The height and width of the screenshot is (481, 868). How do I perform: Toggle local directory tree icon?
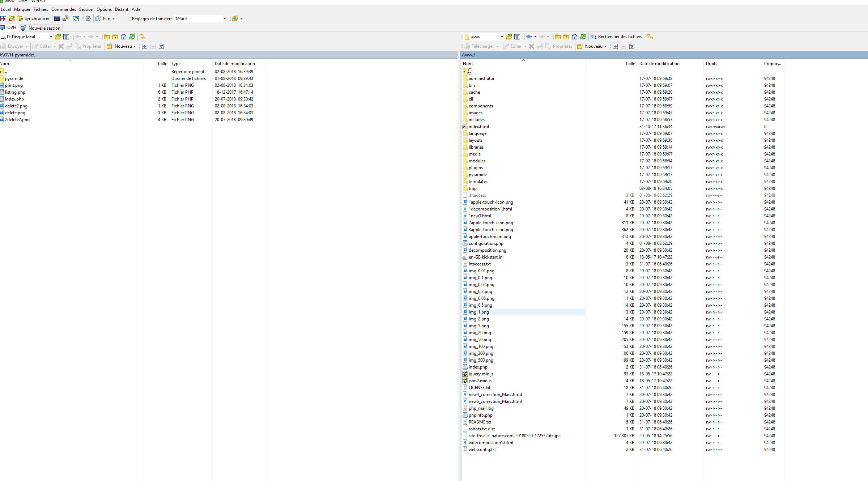(142, 37)
